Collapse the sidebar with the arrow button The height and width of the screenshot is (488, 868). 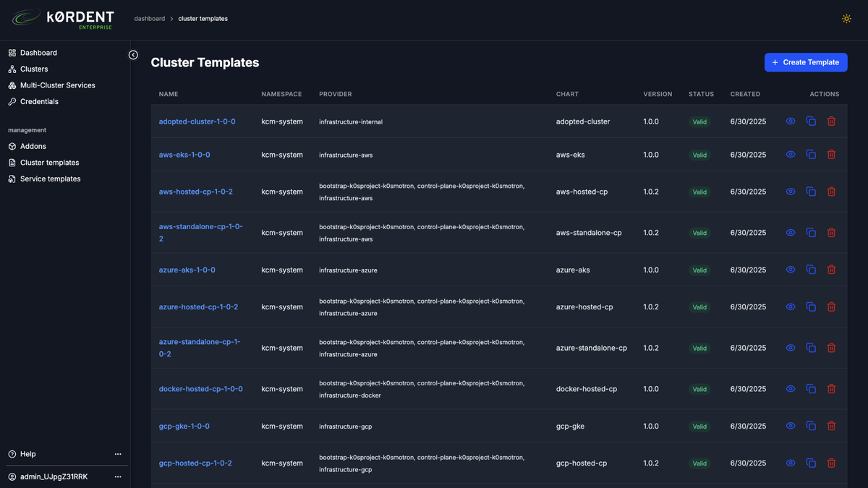pos(133,55)
